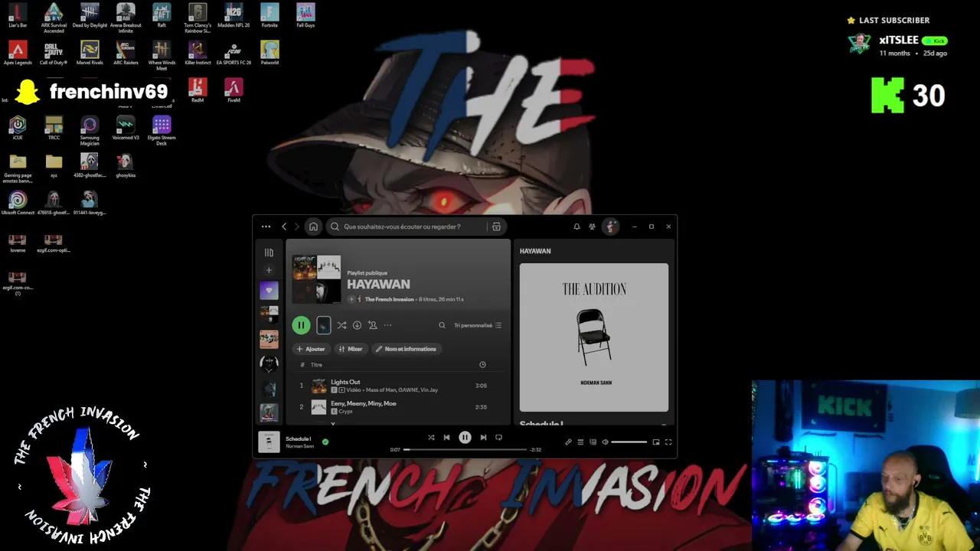Open the Gaming page emotes folder
Screen dimensions: 980x551
coord(18,169)
